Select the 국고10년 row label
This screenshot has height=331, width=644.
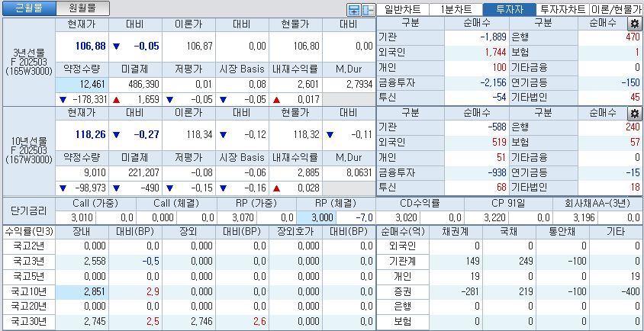point(29,292)
